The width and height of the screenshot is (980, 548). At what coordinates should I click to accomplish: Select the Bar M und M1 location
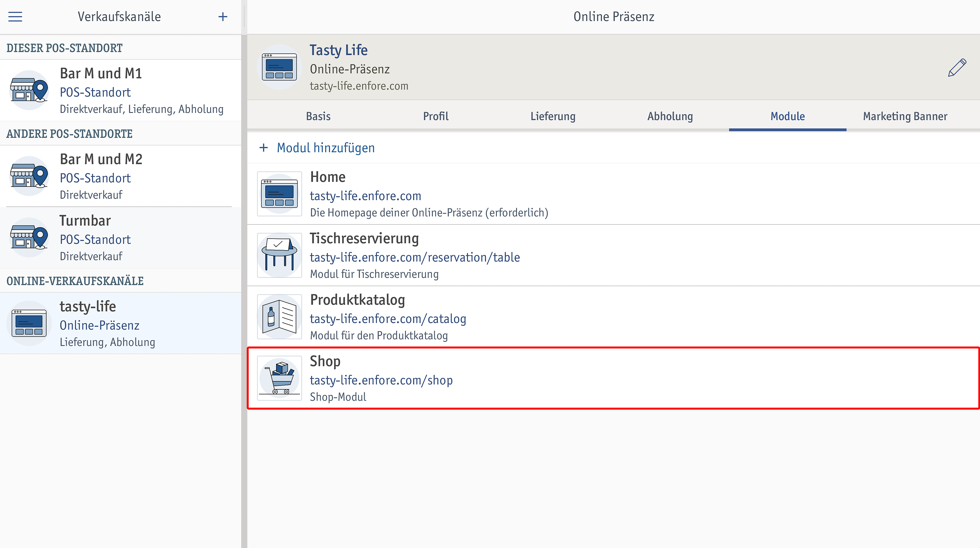[121, 90]
